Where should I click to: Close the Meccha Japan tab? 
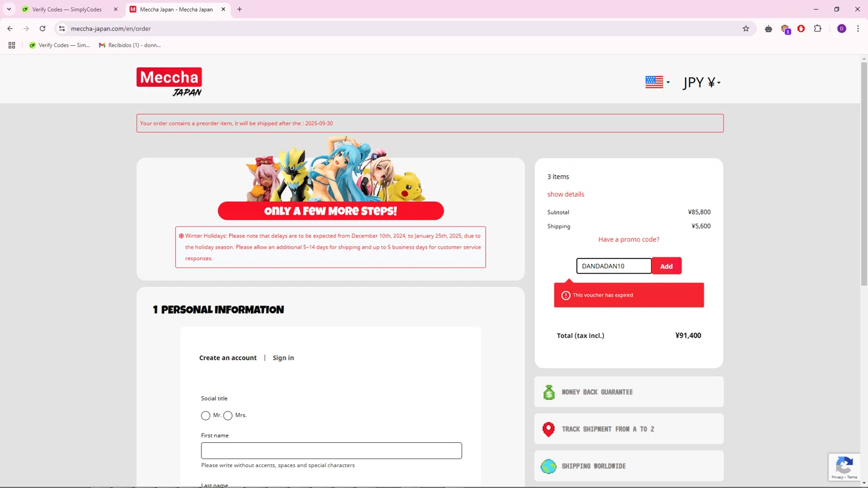223,9
